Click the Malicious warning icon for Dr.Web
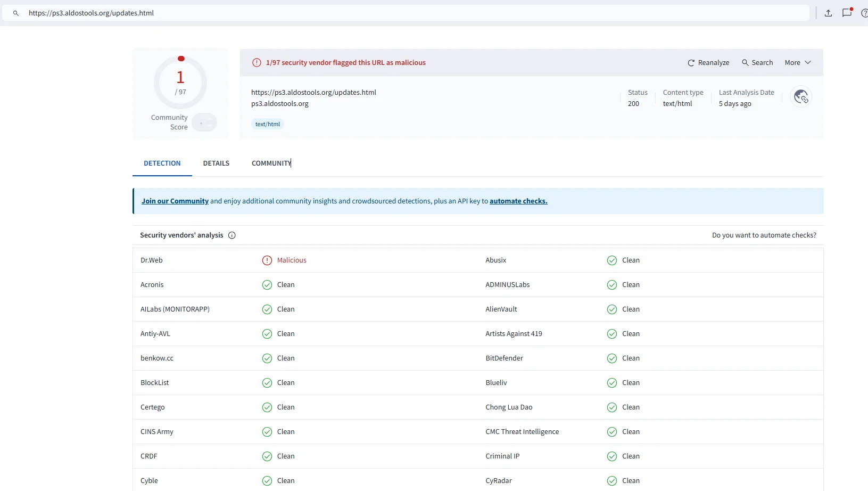 pyautogui.click(x=267, y=260)
